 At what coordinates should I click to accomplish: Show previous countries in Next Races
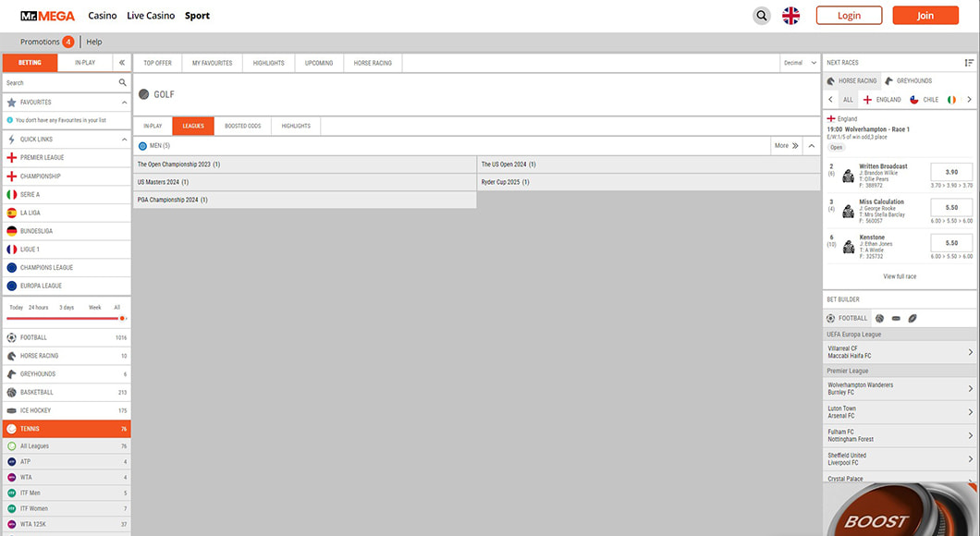(x=830, y=99)
